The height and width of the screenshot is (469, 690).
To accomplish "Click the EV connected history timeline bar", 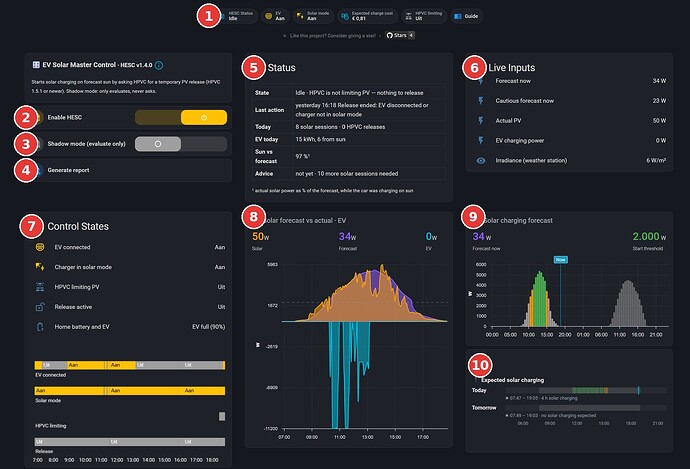I will click(x=130, y=365).
